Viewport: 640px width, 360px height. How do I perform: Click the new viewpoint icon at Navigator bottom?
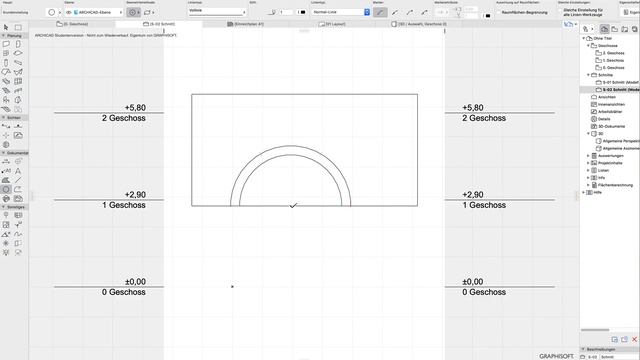coord(615,339)
